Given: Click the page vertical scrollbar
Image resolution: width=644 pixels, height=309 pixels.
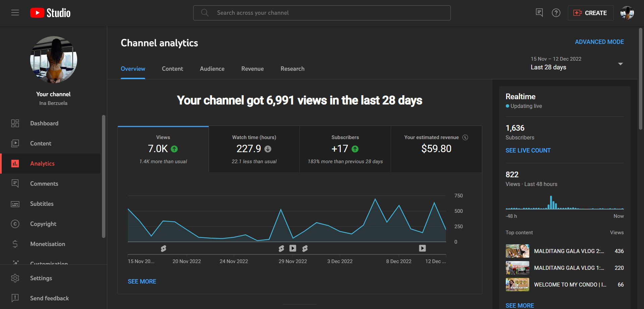Looking at the screenshot, I should click(x=641, y=79).
